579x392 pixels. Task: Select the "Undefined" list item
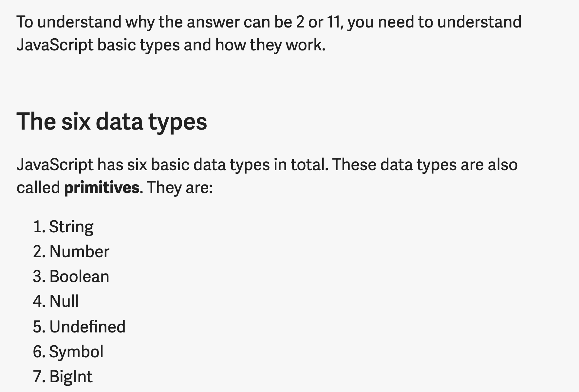coord(87,327)
